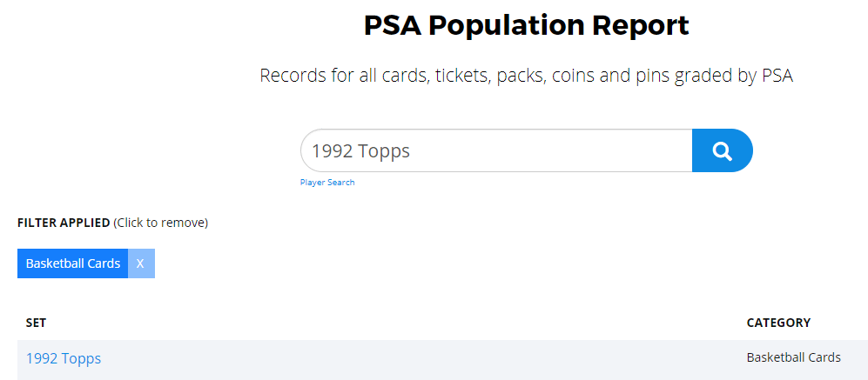
Task: Click the records description subtitle text
Action: click(x=526, y=76)
